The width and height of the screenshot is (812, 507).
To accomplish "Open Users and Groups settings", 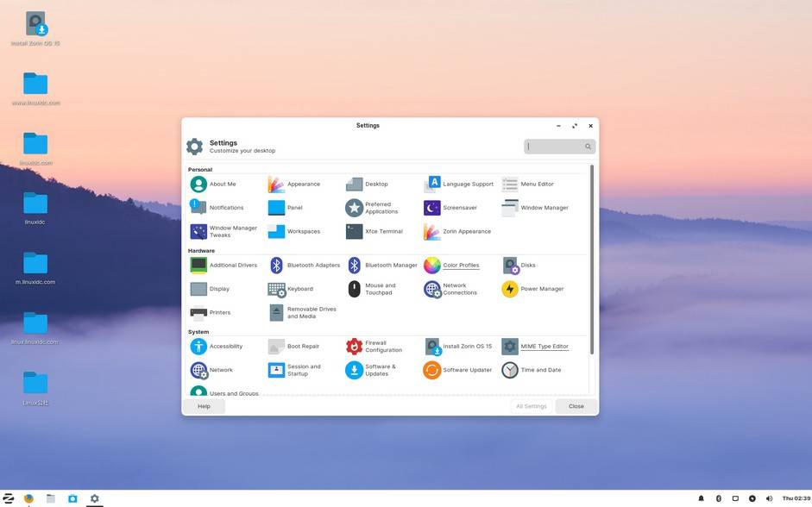I will coord(230,392).
